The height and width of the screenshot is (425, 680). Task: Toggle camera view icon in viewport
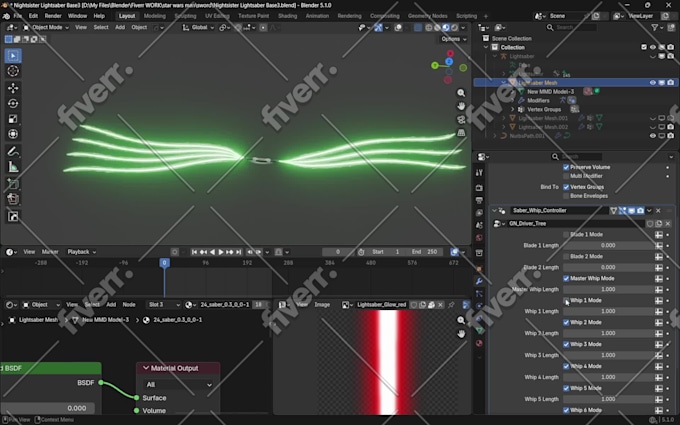pos(461,119)
